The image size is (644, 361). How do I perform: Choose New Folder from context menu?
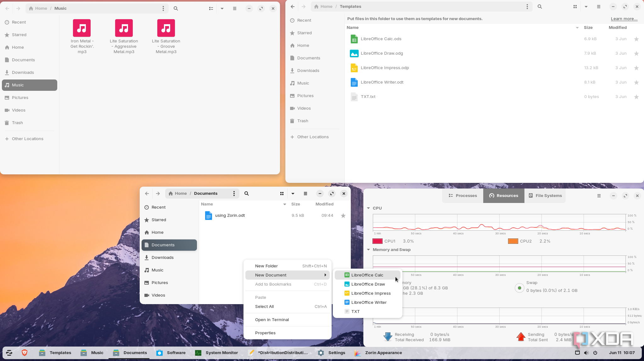tap(288, 266)
